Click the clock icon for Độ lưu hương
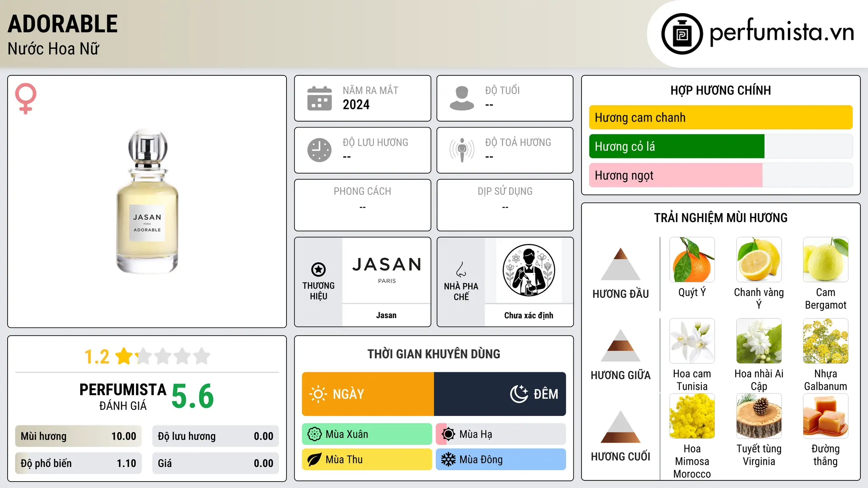Image resolution: width=868 pixels, height=488 pixels. pyautogui.click(x=320, y=150)
